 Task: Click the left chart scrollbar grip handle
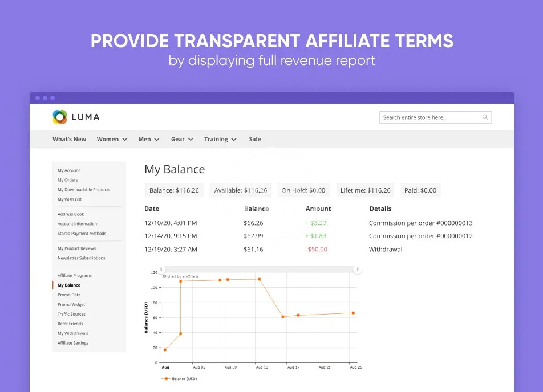coord(161,269)
